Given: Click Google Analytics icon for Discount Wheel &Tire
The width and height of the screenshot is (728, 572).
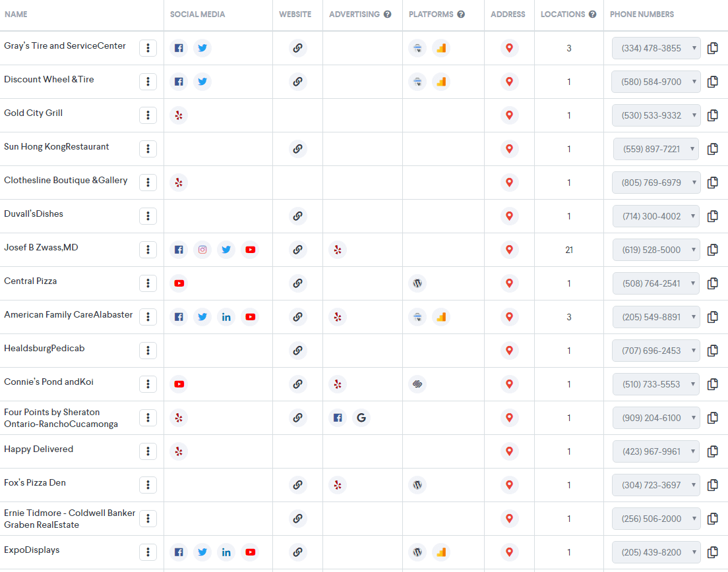Looking at the screenshot, I should click(441, 82).
